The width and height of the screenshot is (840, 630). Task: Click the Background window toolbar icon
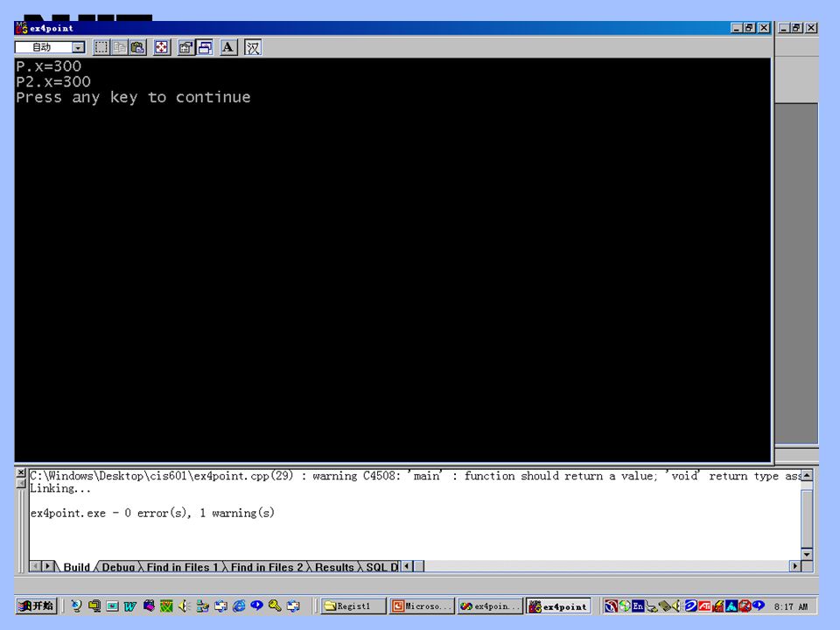tap(205, 47)
